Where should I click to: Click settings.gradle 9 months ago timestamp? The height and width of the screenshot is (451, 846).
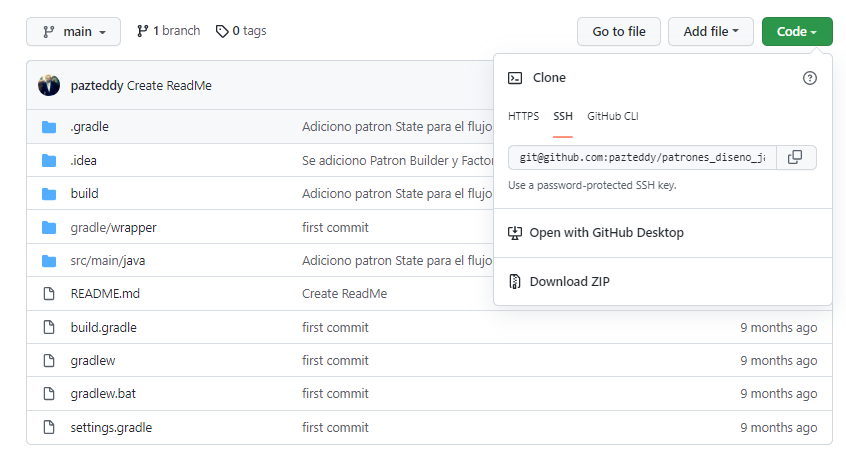pyautogui.click(x=779, y=427)
